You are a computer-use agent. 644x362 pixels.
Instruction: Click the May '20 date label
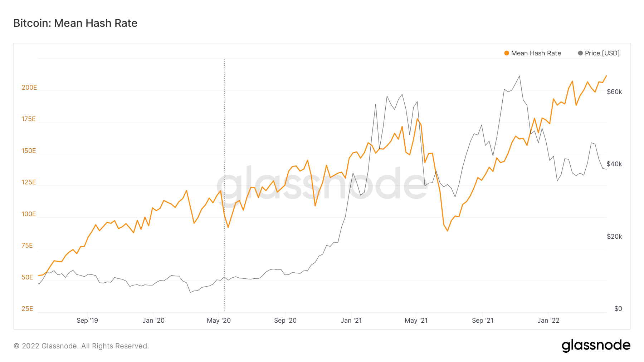click(219, 321)
